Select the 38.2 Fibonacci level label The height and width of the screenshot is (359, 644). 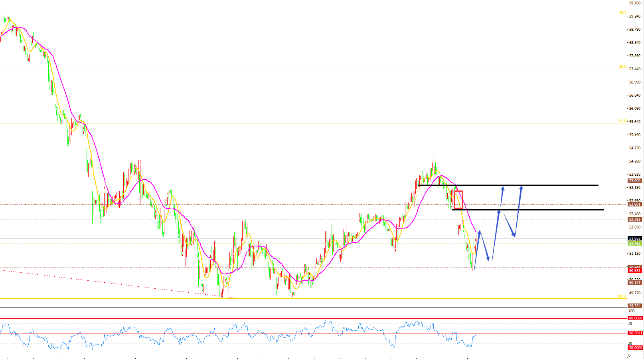(x=622, y=13)
